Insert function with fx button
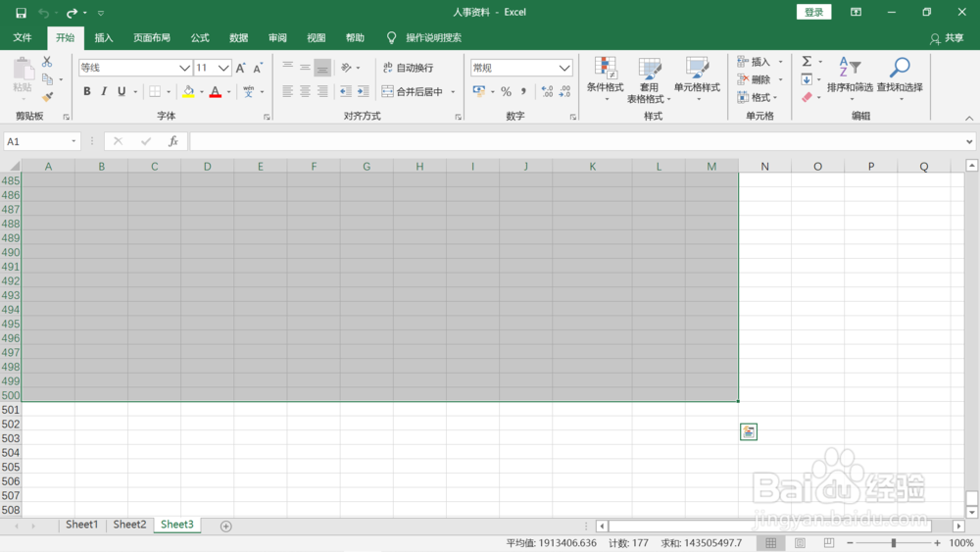 173,141
